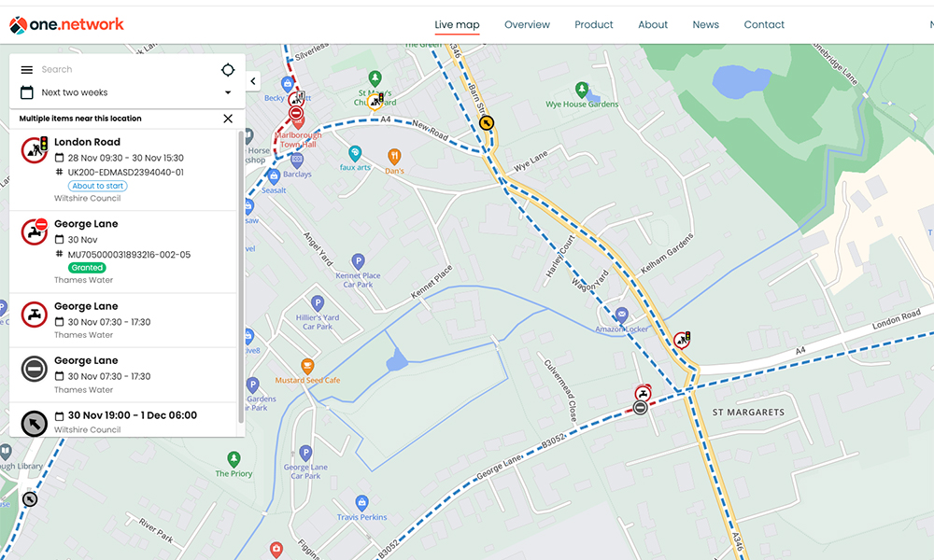Click the Travis Perkins shop marker

tap(361, 504)
